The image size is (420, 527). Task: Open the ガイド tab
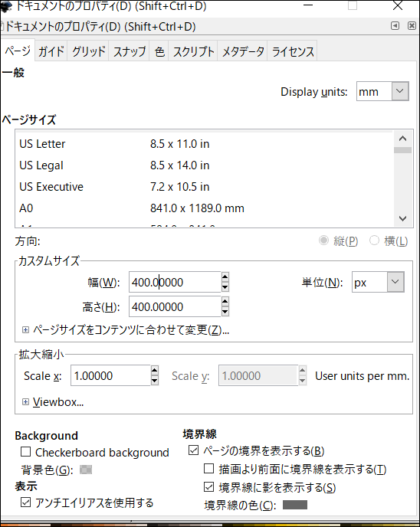(x=51, y=51)
